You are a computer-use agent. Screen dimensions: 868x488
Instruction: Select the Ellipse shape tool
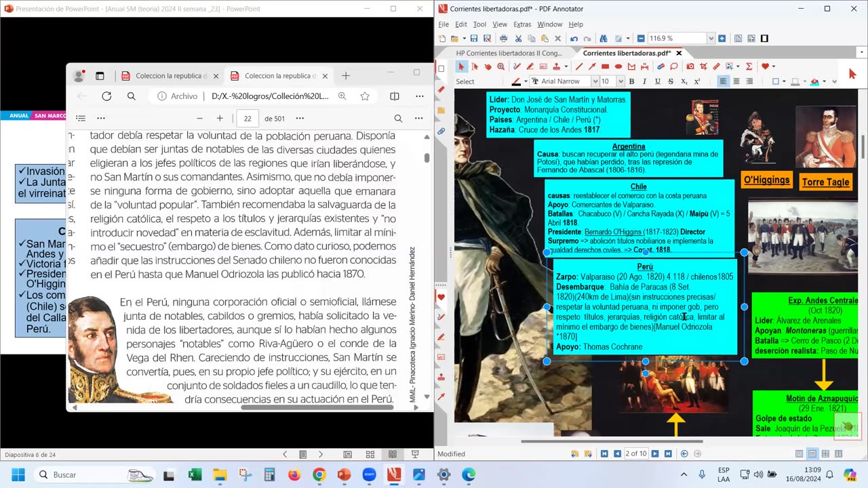click(618, 66)
